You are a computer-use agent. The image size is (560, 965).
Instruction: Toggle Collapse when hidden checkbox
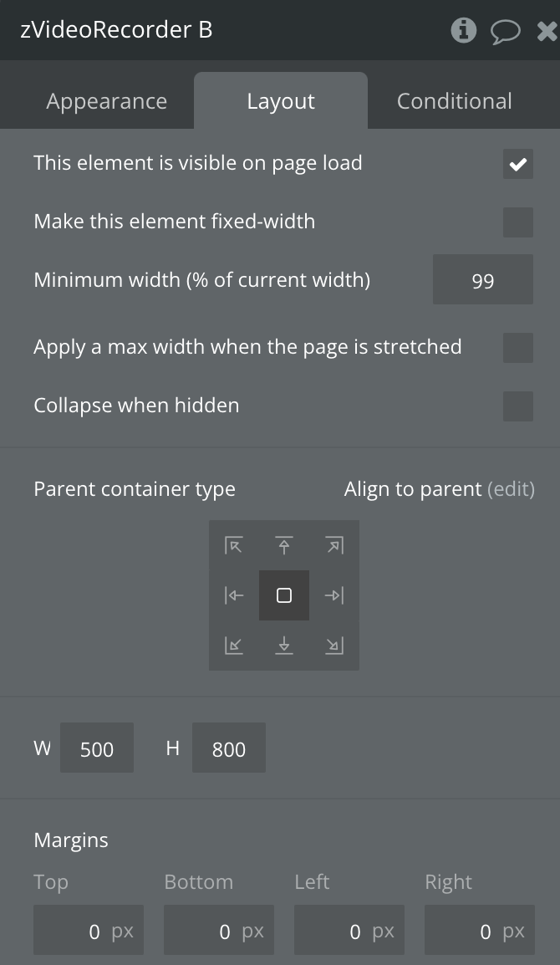tap(517, 406)
